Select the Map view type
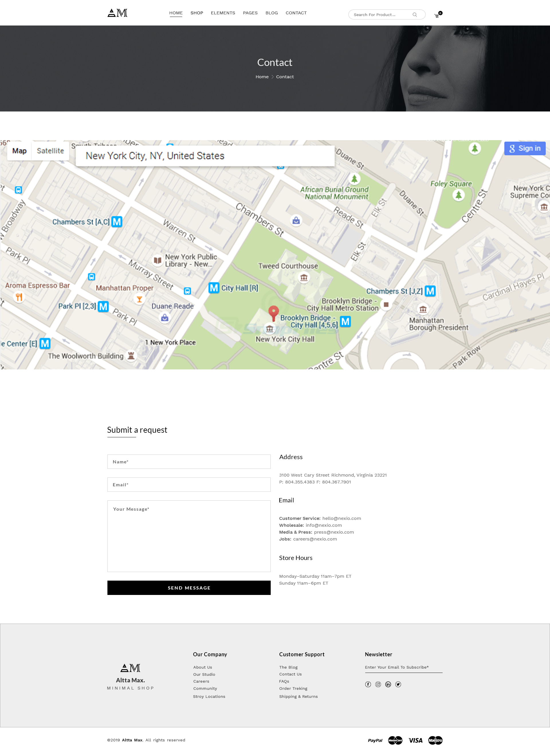Viewport: 550px width, 756px height. [19, 151]
